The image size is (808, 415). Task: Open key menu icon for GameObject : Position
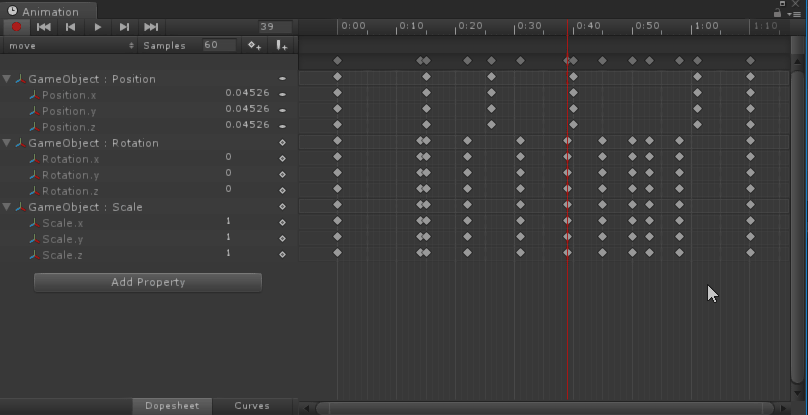tap(282, 79)
